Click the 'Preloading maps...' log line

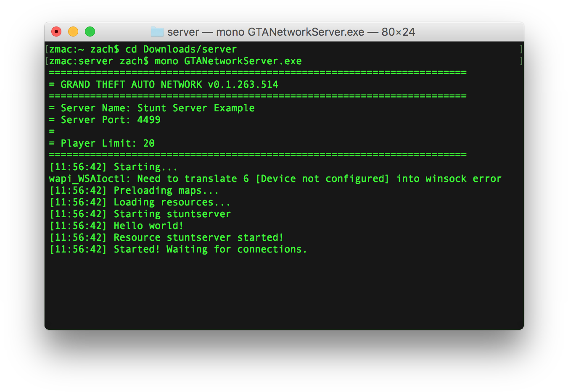(x=133, y=190)
